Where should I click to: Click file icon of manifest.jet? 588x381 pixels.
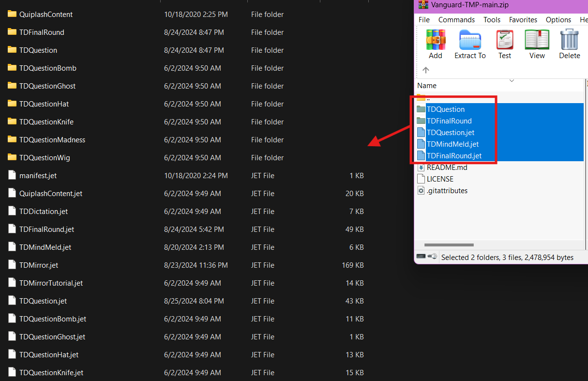pyautogui.click(x=12, y=175)
